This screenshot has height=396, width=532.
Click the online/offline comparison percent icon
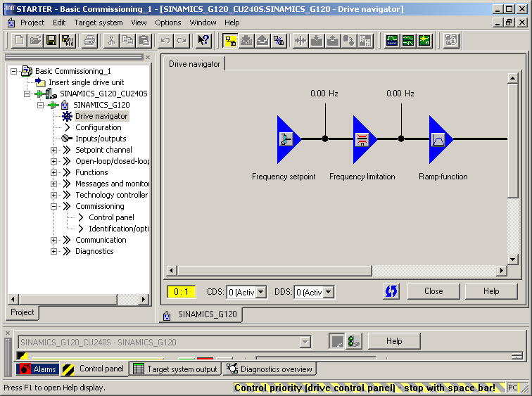coord(279,41)
